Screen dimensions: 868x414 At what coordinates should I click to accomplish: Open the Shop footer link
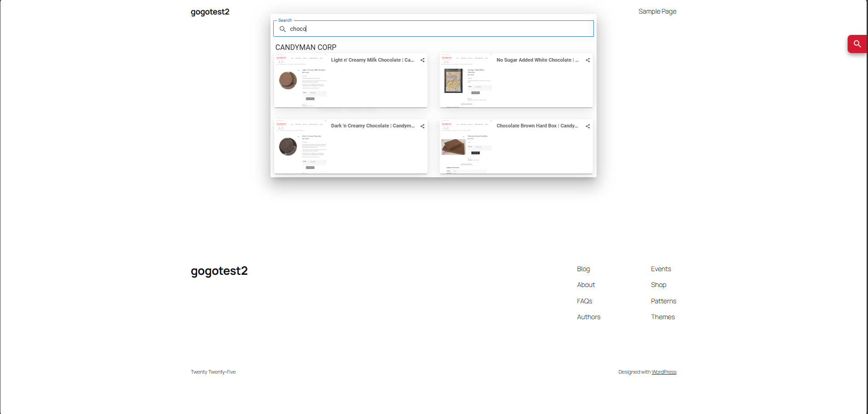pyautogui.click(x=659, y=285)
